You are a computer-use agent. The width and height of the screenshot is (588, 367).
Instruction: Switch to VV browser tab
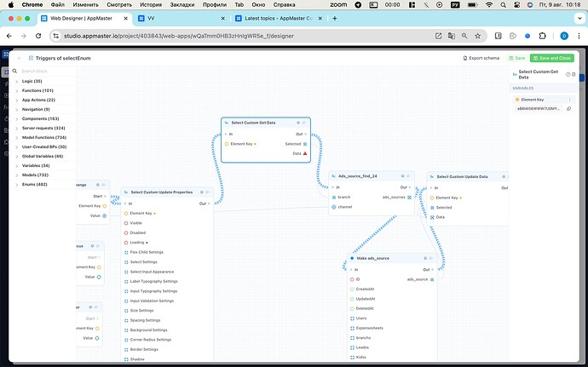pos(182,19)
